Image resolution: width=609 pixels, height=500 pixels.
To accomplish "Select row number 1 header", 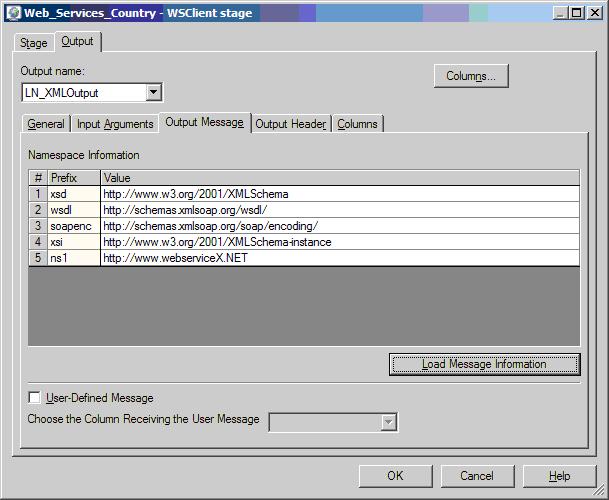I will click(x=38, y=194).
